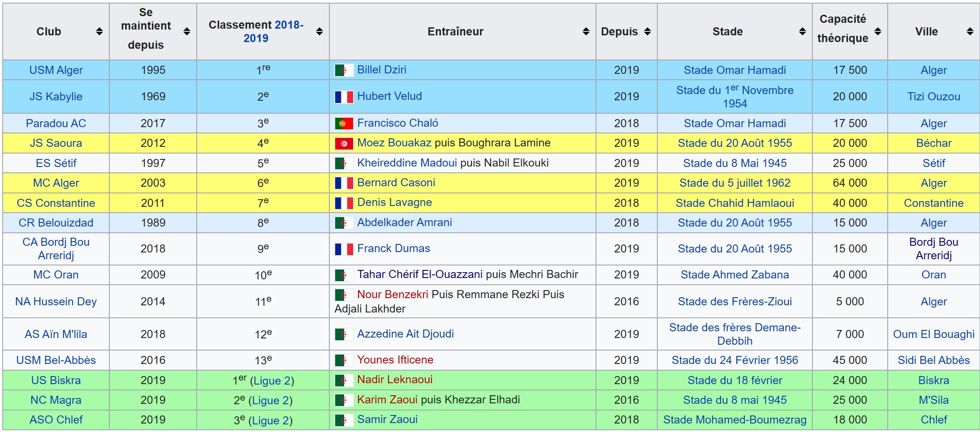Click Algerian flag beside Nadir Leknaoui
The height and width of the screenshot is (432, 980).
pyautogui.click(x=344, y=381)
